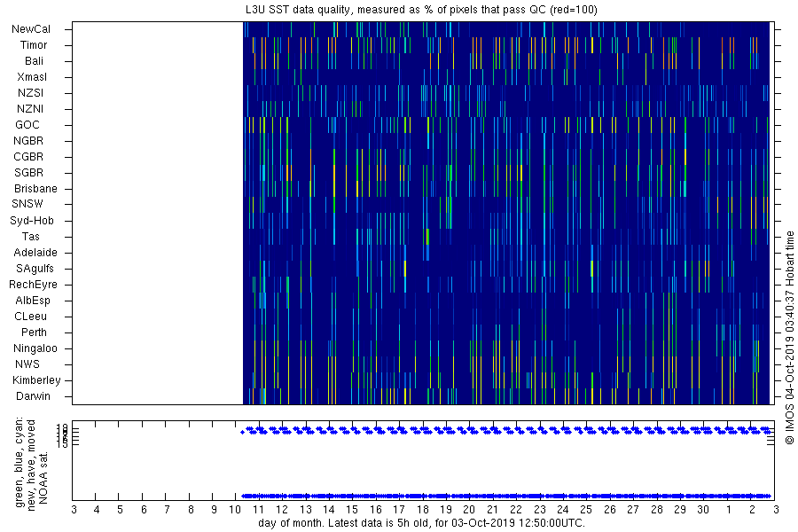Select the SGBR row label

tap(29, 173)
